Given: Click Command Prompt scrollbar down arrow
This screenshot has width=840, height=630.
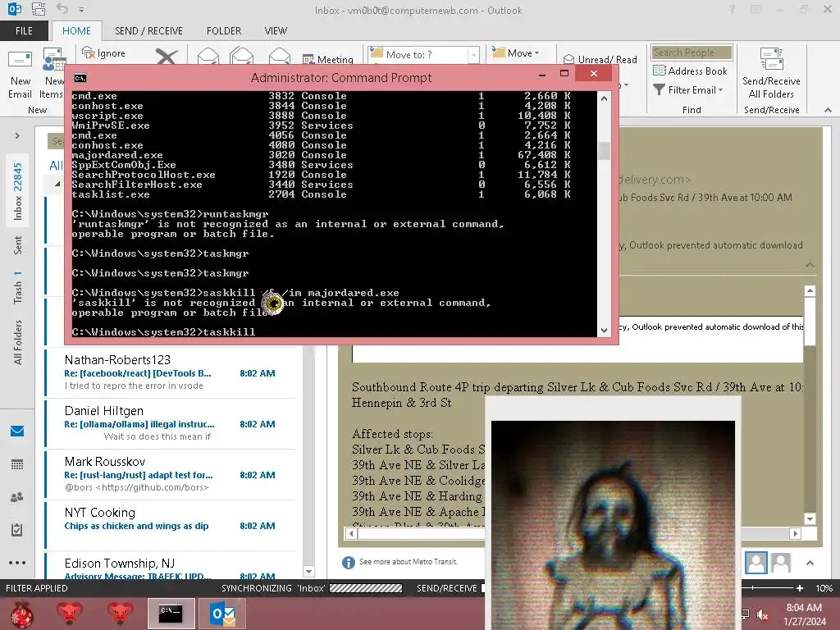Looking at the screenshot, I should (x=605, y=331).
